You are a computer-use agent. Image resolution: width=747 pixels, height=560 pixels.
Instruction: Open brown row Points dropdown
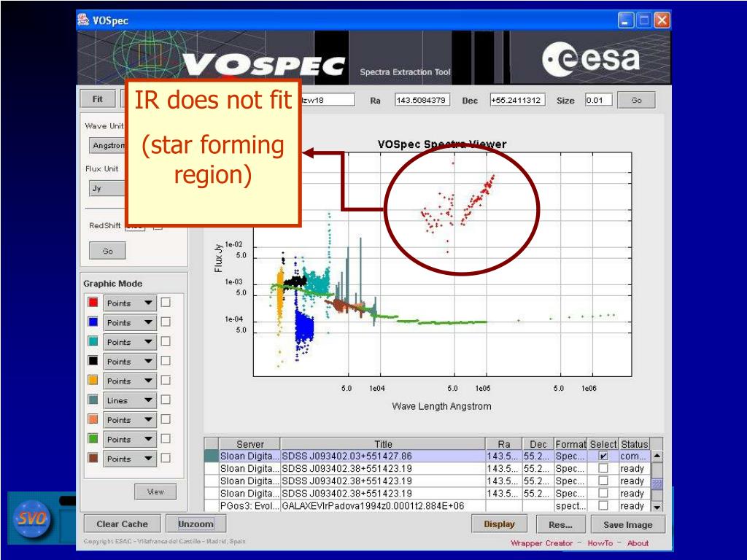tap(130, 459)
